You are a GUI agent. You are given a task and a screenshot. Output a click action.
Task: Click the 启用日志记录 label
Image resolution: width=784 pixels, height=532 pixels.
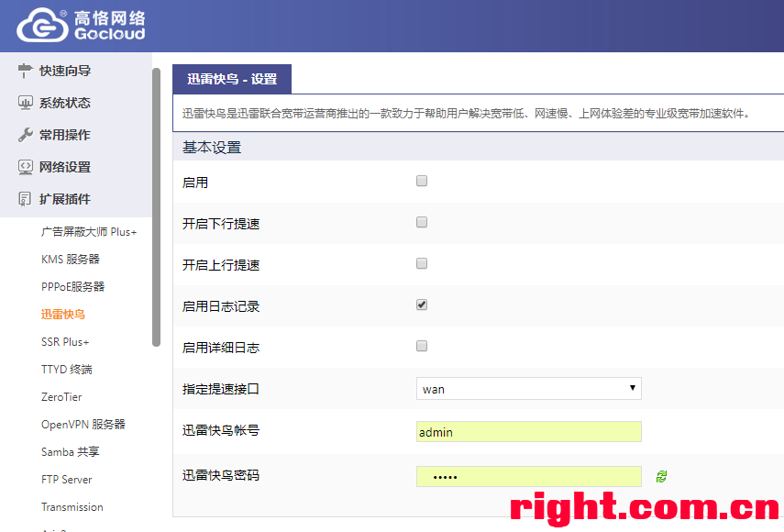(x=221, y=306)
